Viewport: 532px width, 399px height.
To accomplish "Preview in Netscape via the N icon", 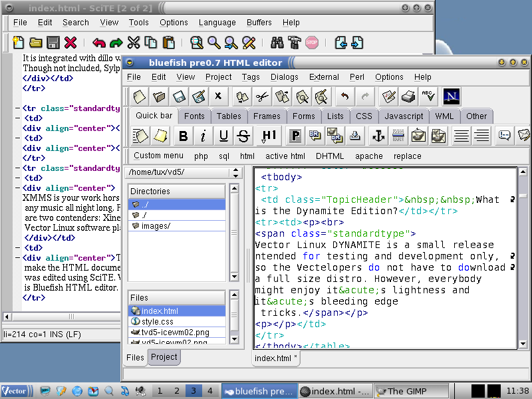I will pos(452,96).
